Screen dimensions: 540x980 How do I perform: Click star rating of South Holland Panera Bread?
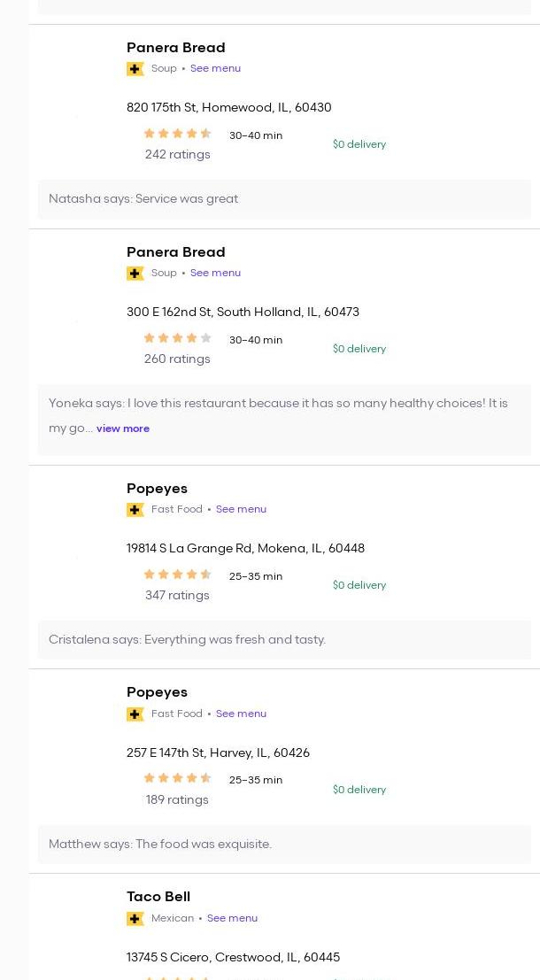[x=177, y=338]
